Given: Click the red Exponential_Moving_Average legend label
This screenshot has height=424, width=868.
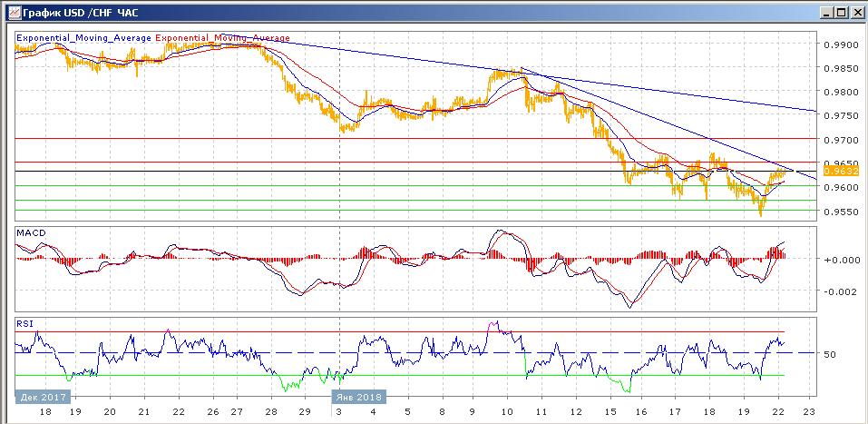Looking at the screenshot, I should [x=223, y=38].
